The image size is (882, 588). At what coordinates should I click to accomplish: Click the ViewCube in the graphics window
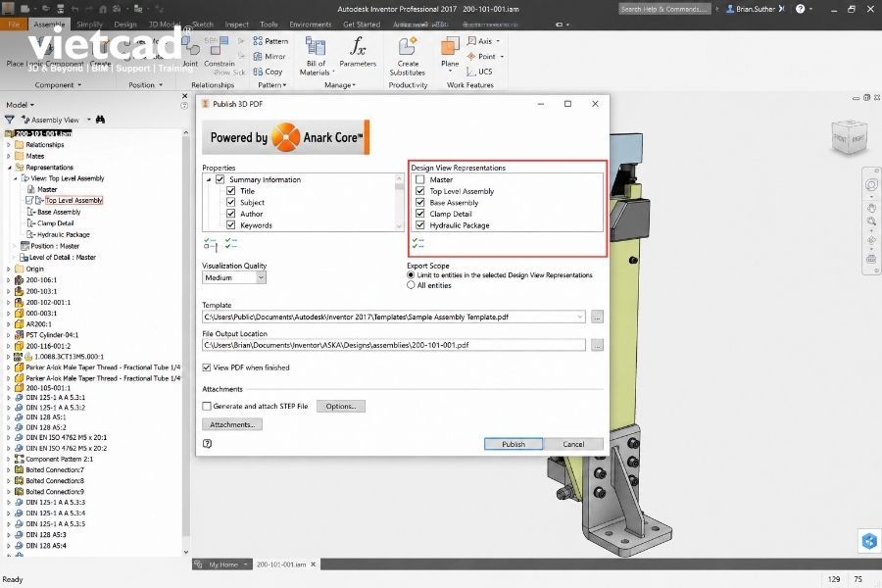click(849, 137)
